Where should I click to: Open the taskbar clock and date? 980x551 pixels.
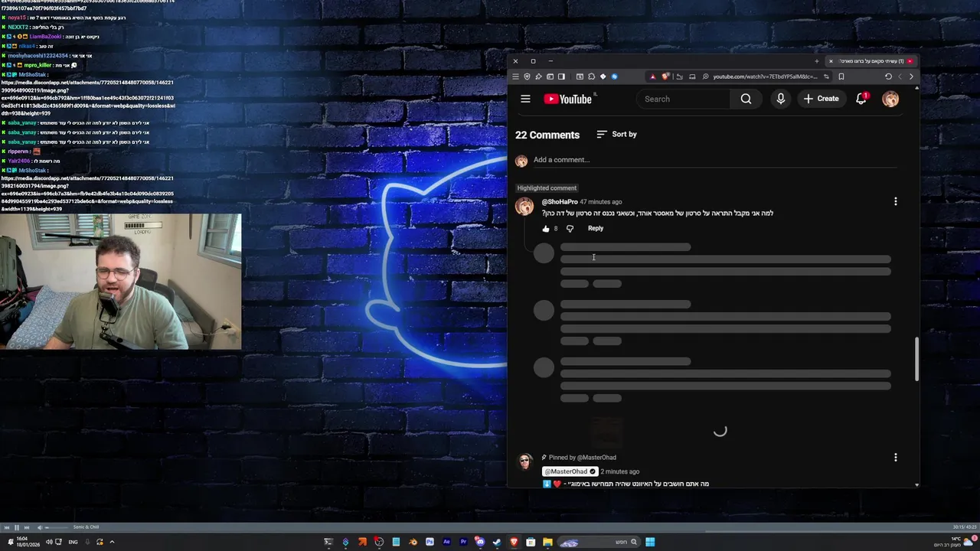point(28,542)
